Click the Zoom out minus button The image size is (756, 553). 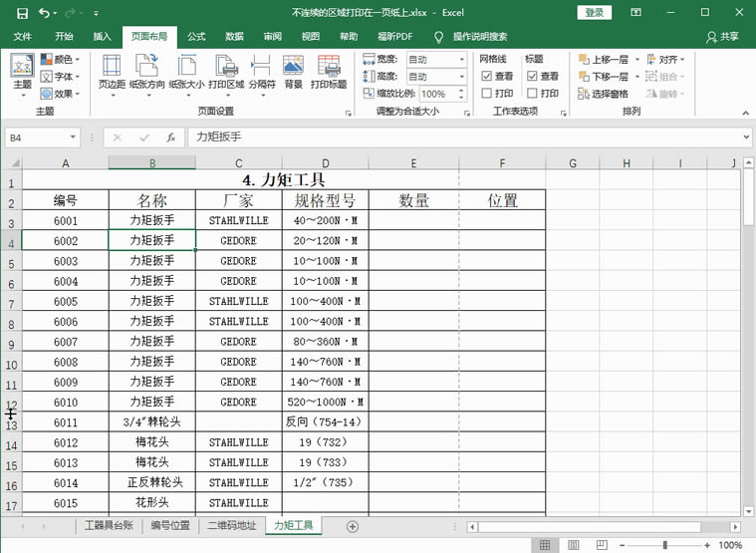[622, 545]
